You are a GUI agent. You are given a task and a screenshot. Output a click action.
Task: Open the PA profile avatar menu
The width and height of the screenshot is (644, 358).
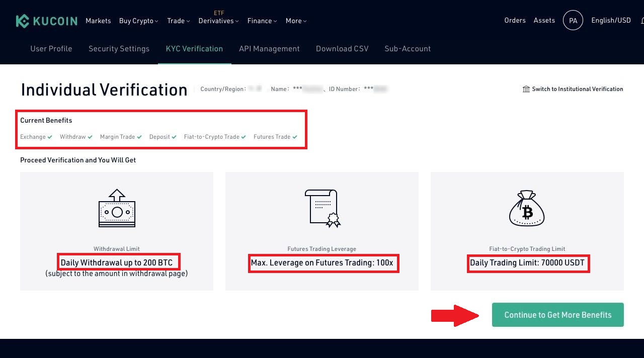tap(573, 20)
